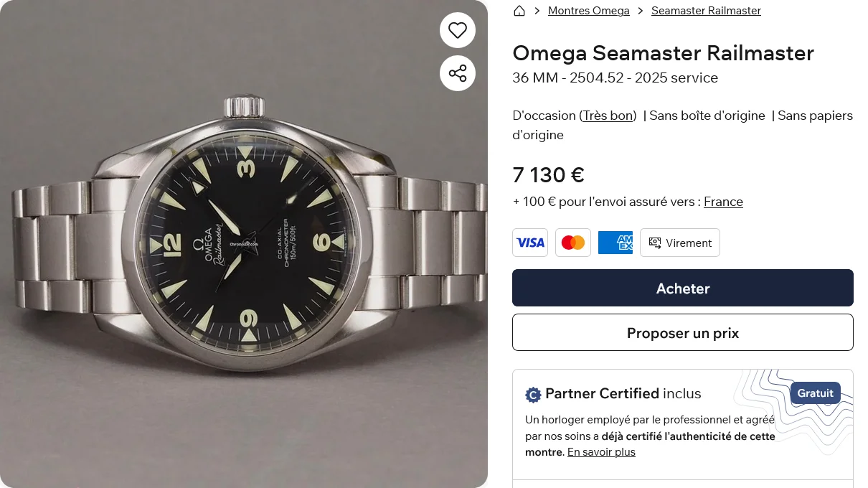
Task: Click the chevron after the home icon
Action: coord(537,11)
